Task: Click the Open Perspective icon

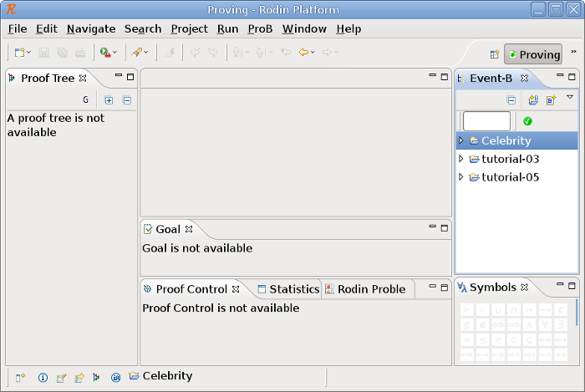Action: click(495, 54)
